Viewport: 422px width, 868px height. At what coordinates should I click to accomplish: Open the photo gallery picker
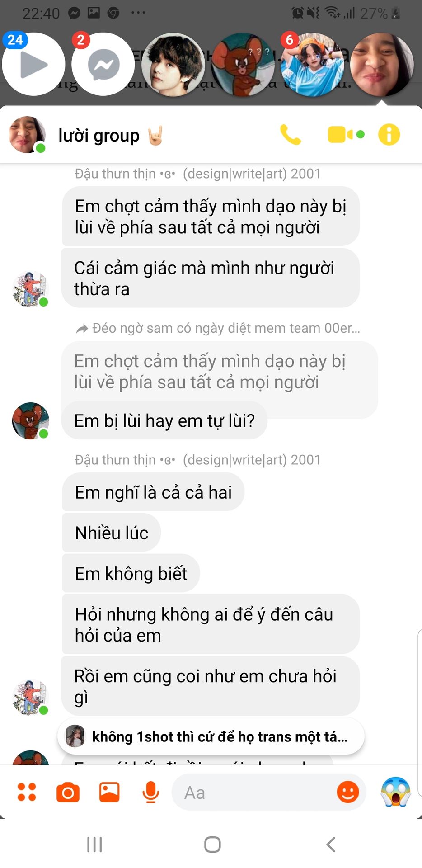click(x=109, y=792)
